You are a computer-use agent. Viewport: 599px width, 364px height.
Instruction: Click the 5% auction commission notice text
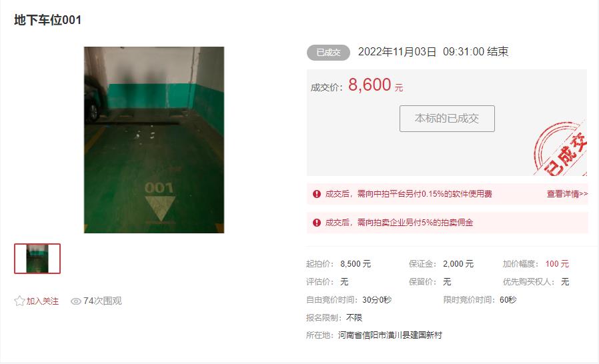(399, 223)
